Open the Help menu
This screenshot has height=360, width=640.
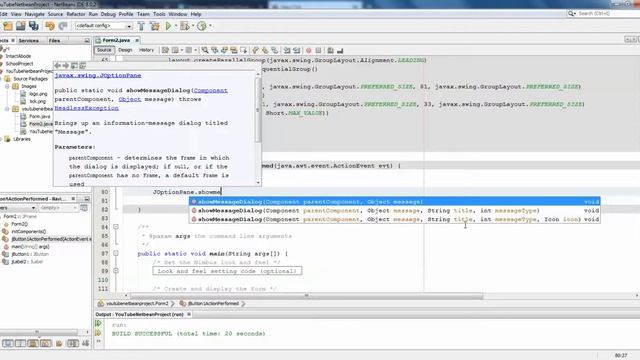[x=196, y=14]
